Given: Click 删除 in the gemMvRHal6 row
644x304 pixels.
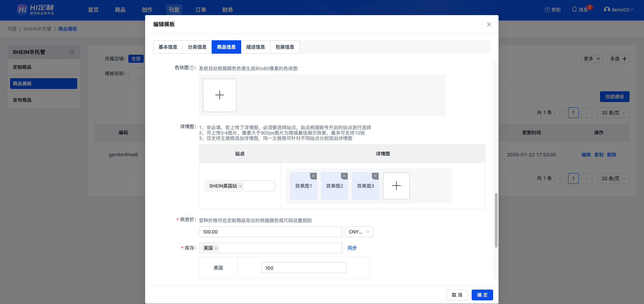Looking at the screenshot, I should click(612, 155).
